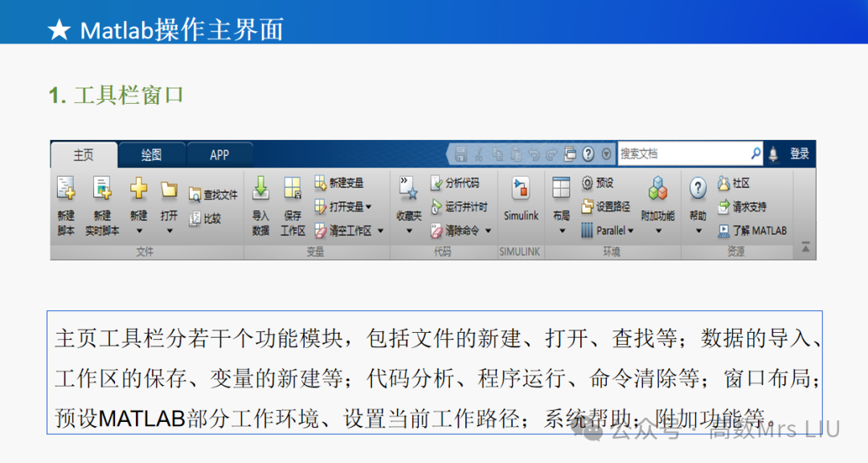Click the Import Data (导入数据) icon
Viewport: 868px width, 463px height.
click(x=260, y=188)
